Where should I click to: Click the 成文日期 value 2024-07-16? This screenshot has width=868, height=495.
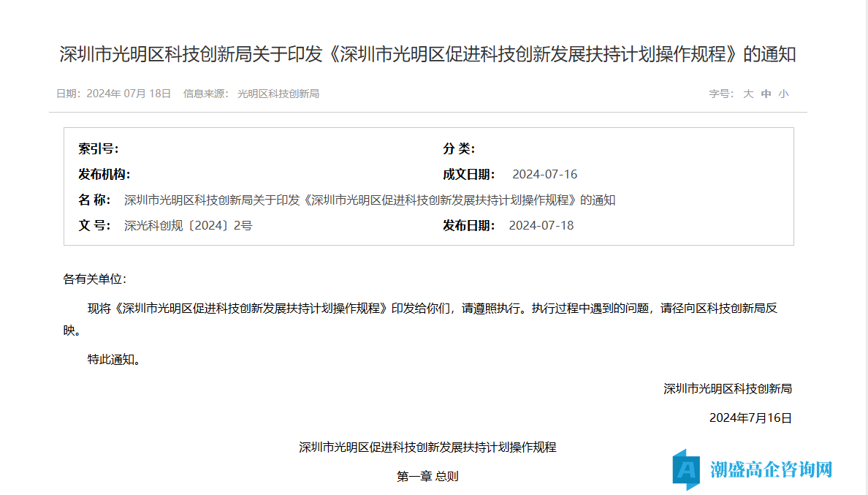pos(544,174)
